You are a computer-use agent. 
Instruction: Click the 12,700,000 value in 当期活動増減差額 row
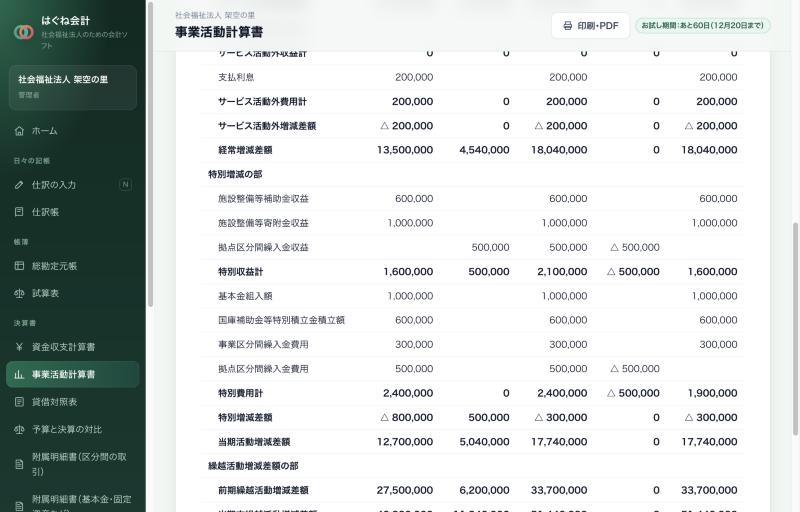pyautogui.click(x=405, y=442)
